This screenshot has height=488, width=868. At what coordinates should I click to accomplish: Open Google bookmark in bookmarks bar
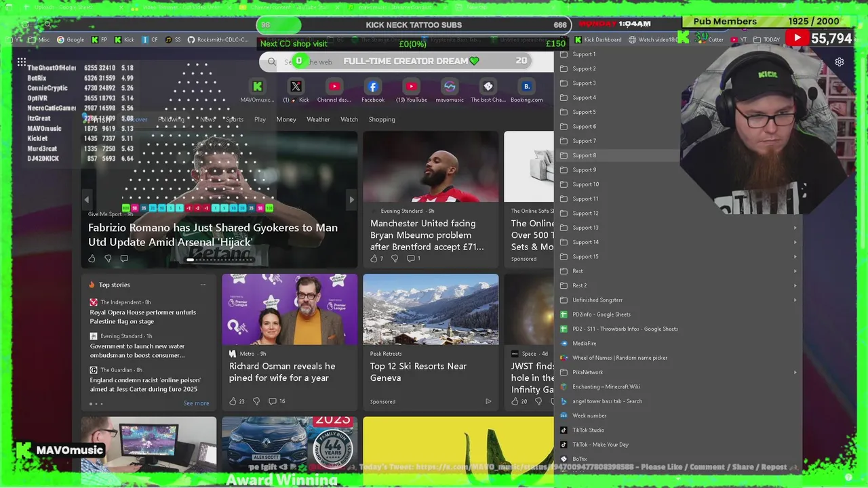(x=71, y=40)
